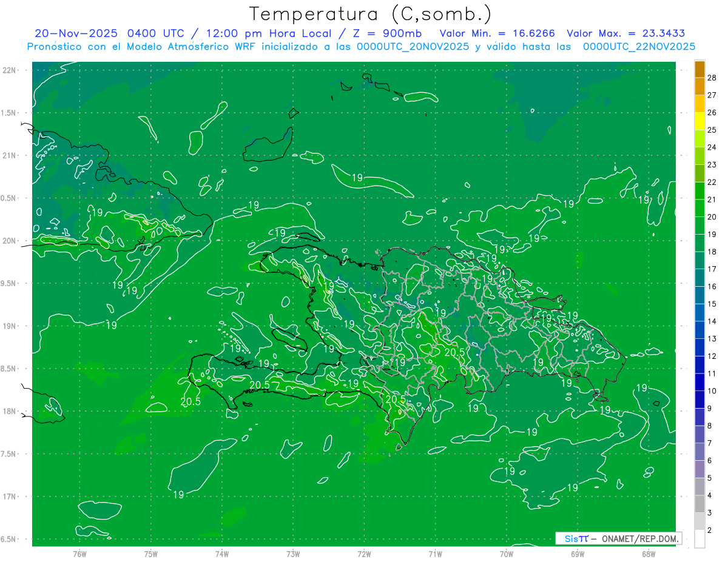Click the '72W' longitude axis label
Image resolution: width=728 pixels, height=562 pixels.
(x=364, y=554)
